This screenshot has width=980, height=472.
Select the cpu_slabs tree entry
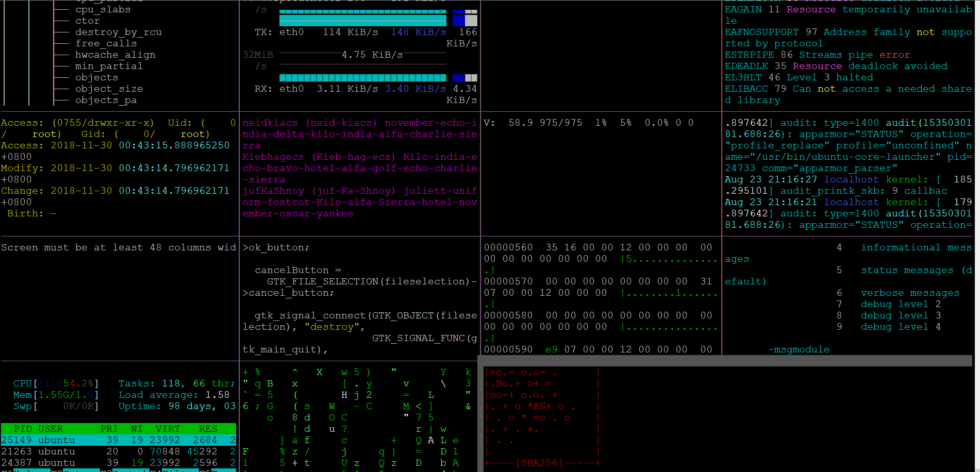(x=103, y=9)
